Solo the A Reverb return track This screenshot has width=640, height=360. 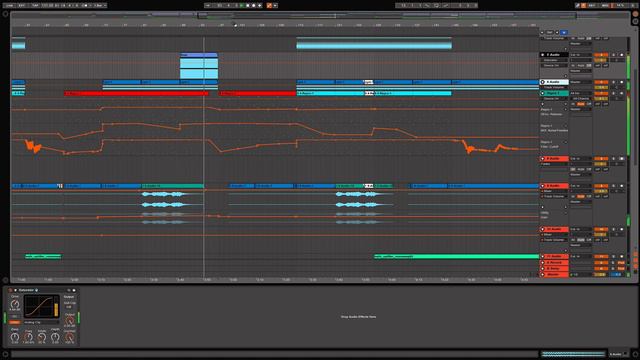point(613,262)
